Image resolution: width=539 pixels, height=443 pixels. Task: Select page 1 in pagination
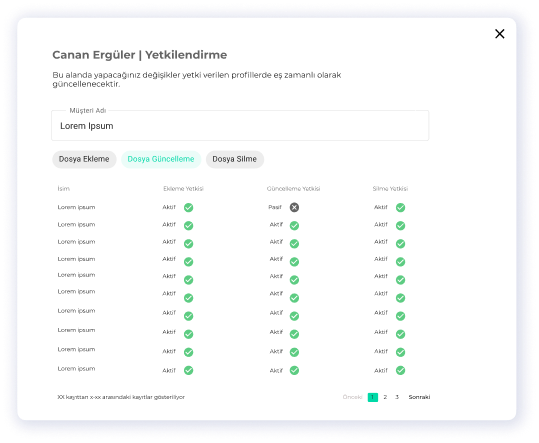(x=373, y=397)
